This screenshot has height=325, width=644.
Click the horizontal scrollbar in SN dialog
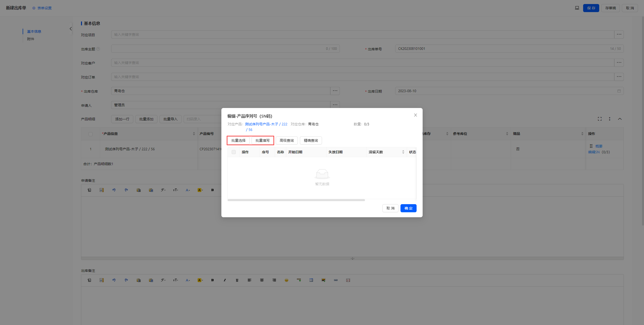[296, 200]
